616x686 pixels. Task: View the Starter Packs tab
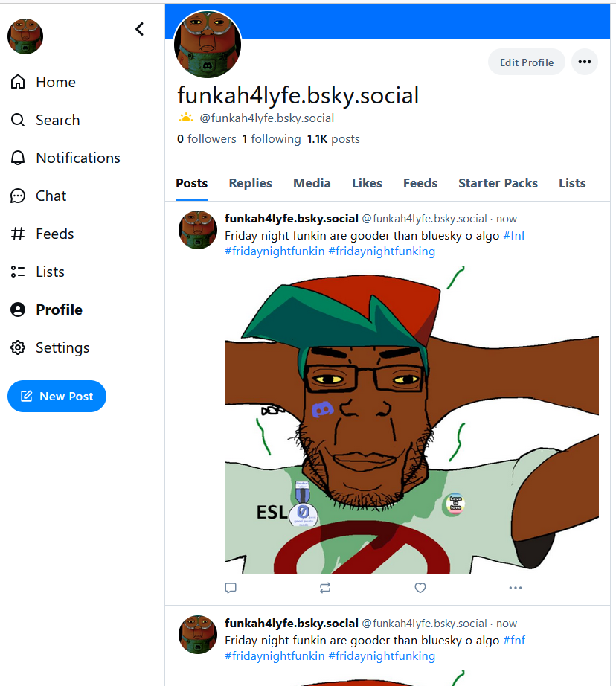498,183
